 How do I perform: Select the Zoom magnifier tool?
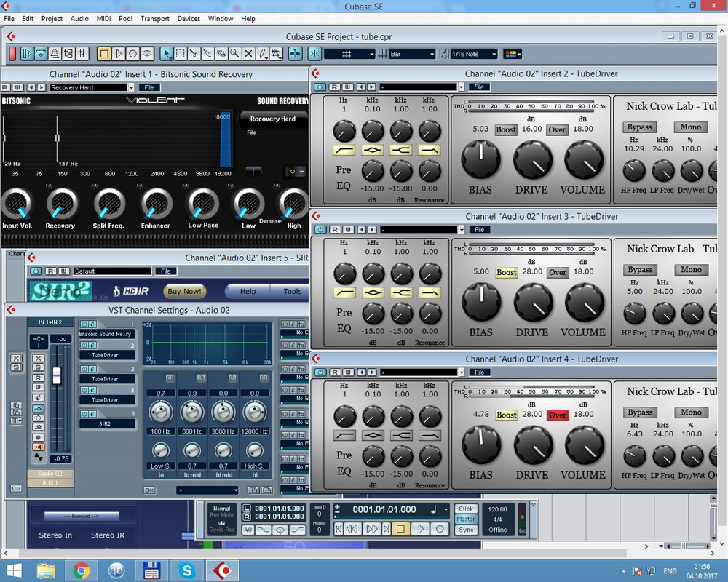tap(235, 54)
